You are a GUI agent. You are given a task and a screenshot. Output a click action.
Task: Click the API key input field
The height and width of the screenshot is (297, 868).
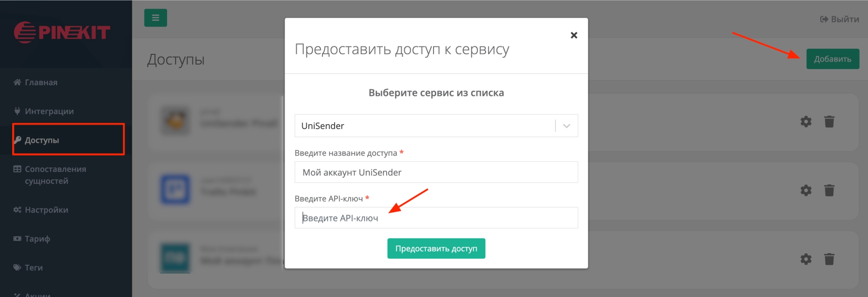(436, 218)
